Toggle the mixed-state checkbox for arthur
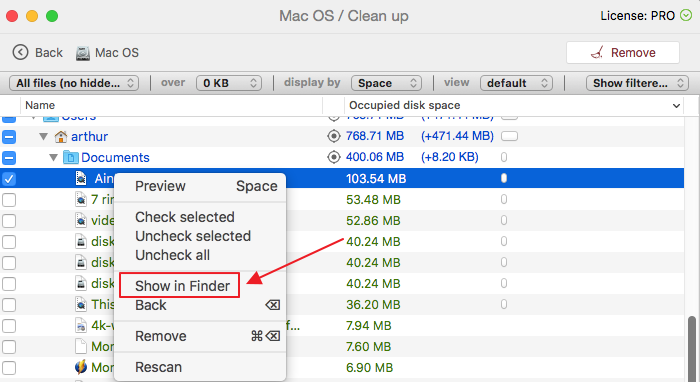The height and width of the screenshot is (382, 700). click(x=9, y=137)
